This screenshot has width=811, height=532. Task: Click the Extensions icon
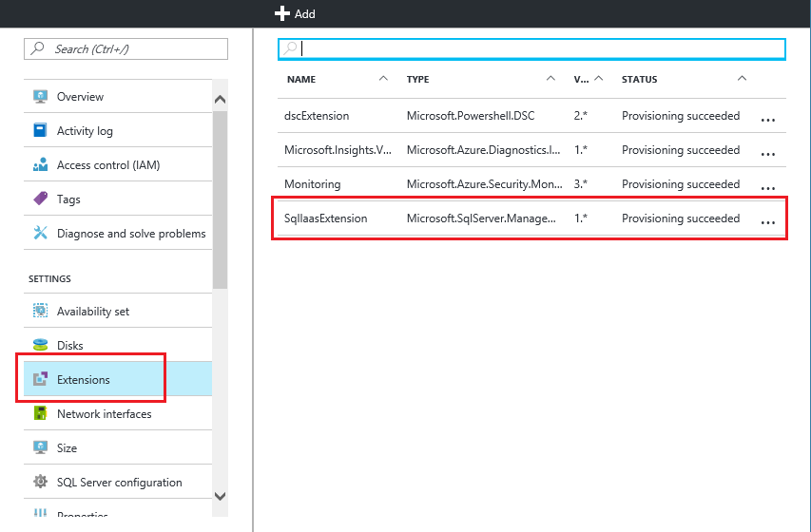click(x=40, y=379)
